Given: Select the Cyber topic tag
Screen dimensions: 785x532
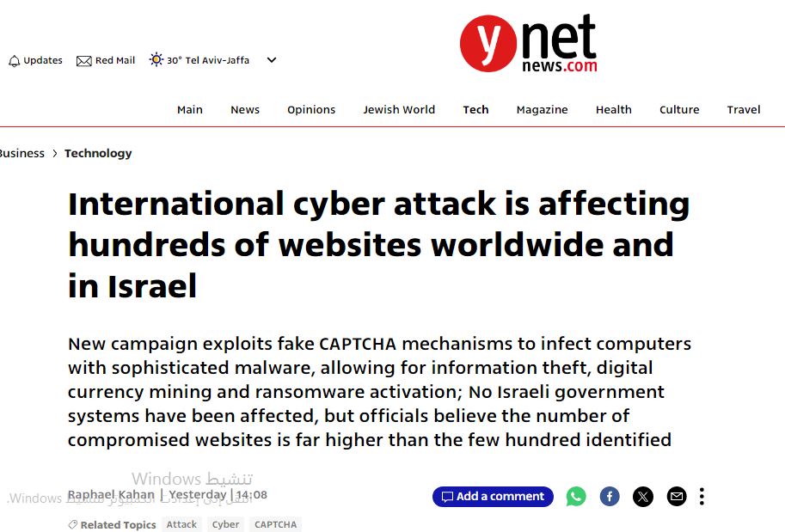Looking at the screenshot, I should (226, 524).
